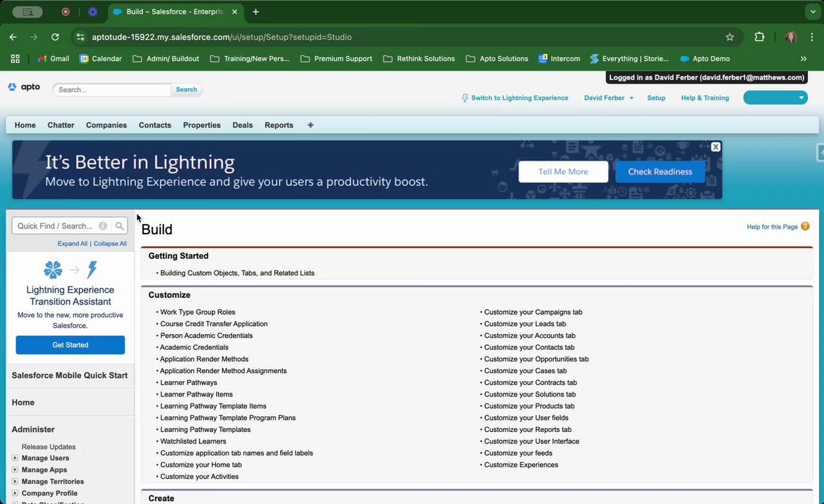
Task: Add a new tab with the plus icon
Action: (310, 125)
